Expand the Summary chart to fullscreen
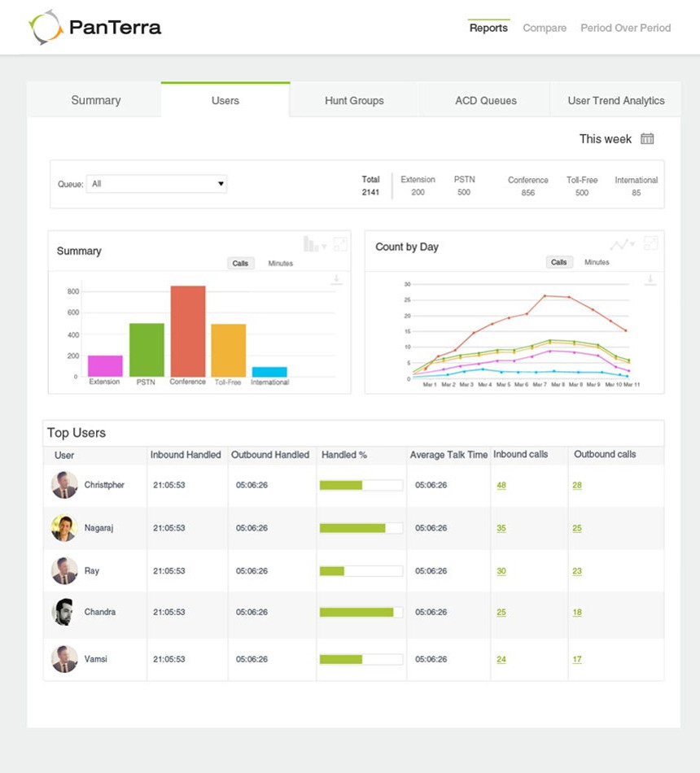Screen dimensions: 700x773 tap(340, 244)
